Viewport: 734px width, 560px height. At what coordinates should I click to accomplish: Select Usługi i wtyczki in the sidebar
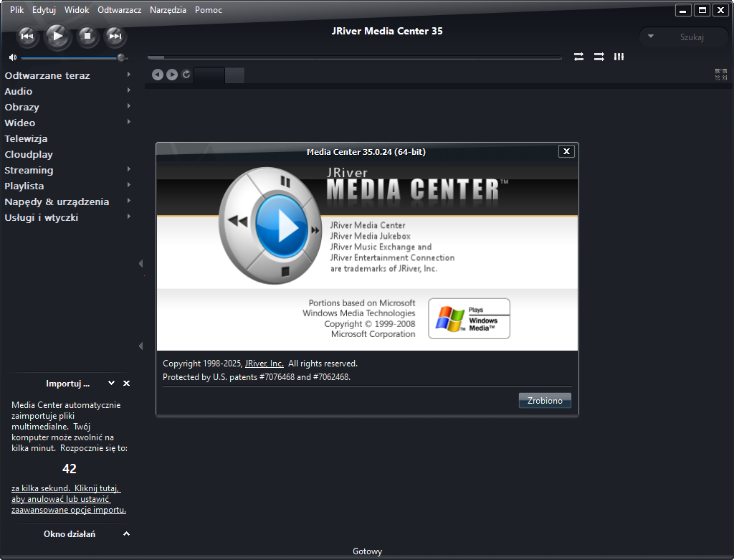(x=41, y=218)
